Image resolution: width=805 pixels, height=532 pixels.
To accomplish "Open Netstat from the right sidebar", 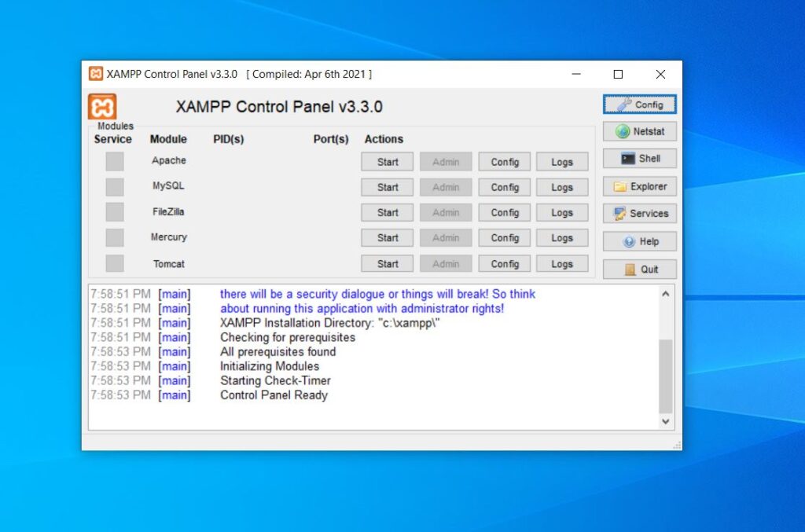I will (640, 131).
